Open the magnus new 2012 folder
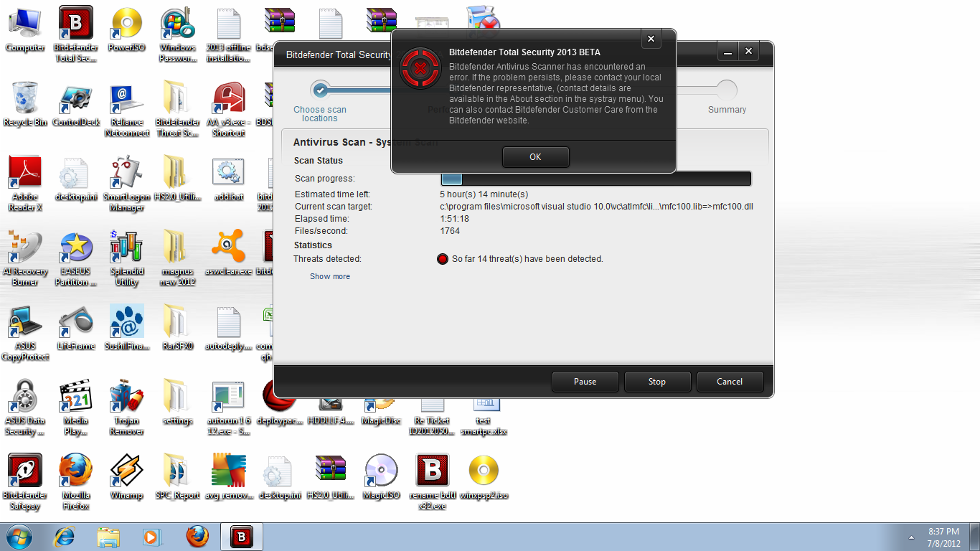The height and width of the screenshot is (551, 980). 177,258
